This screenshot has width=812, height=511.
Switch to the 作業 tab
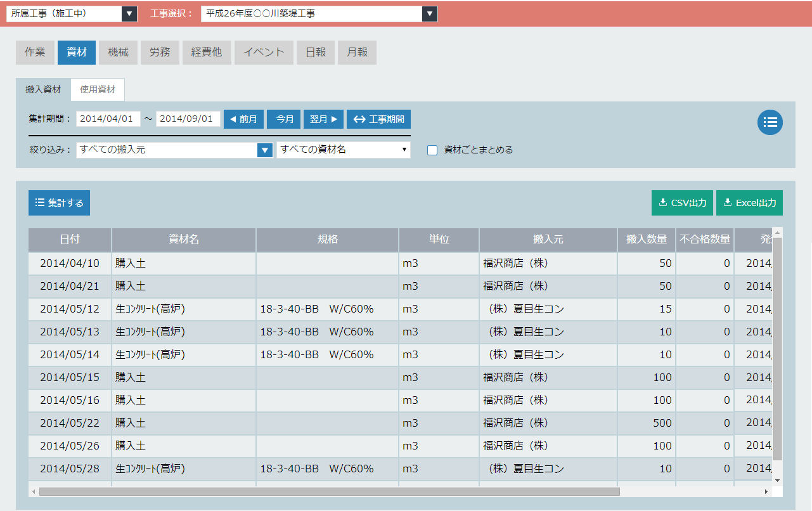click(x=35, y=53)
